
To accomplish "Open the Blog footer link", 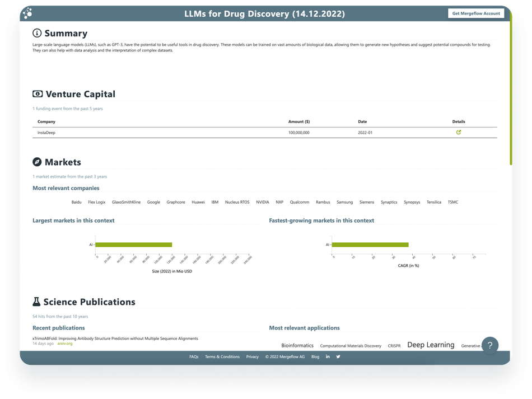I will click(315, 356).
